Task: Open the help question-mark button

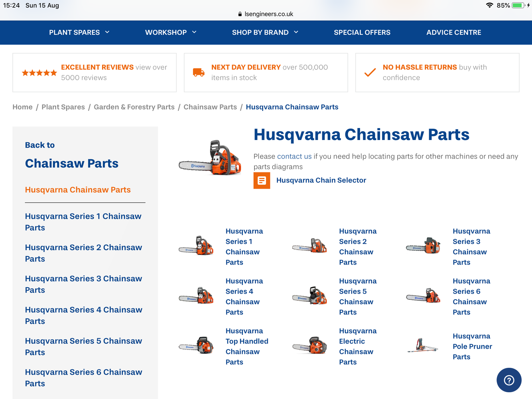Action: 509,380
